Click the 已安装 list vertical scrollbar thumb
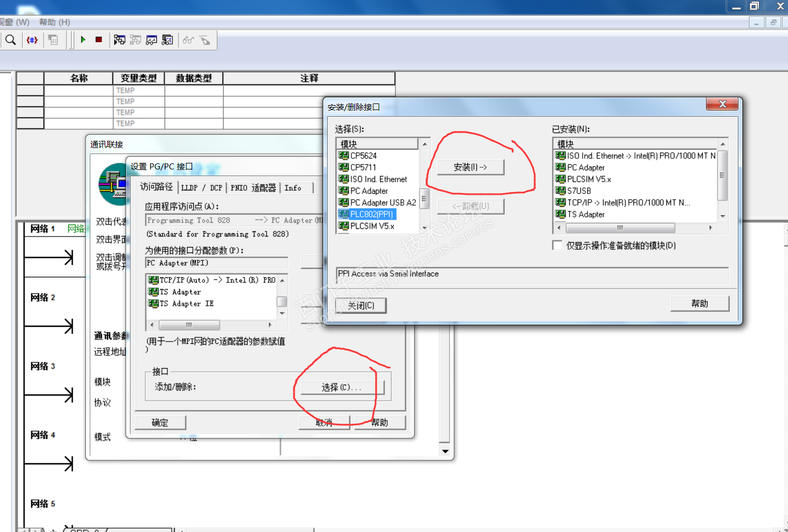 pos(722,175)
